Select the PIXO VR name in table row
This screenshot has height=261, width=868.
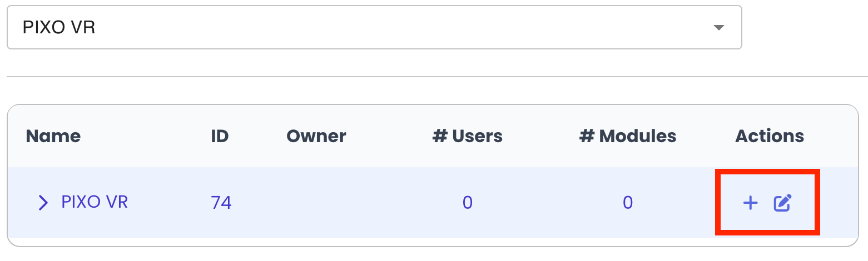point(95,202)
